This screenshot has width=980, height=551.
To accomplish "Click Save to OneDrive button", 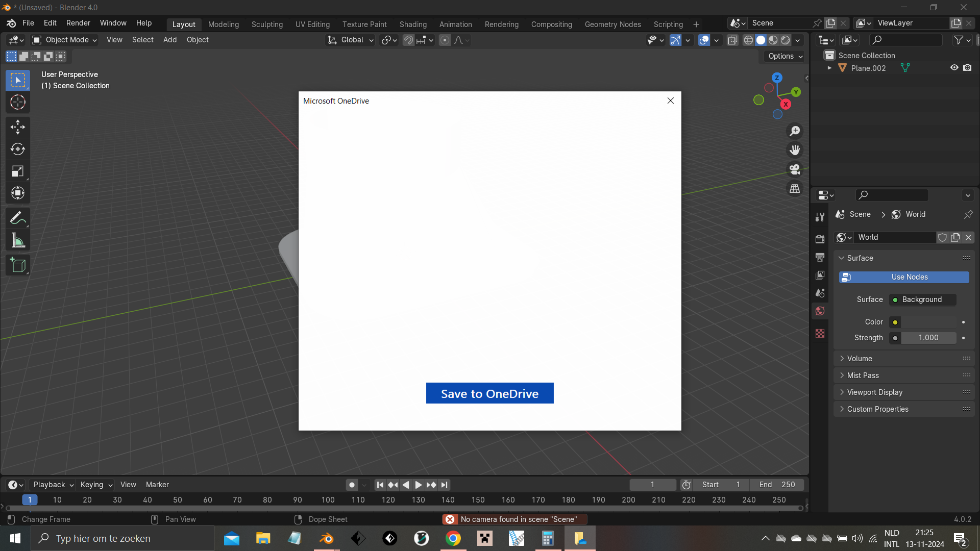I will (489, 393).
